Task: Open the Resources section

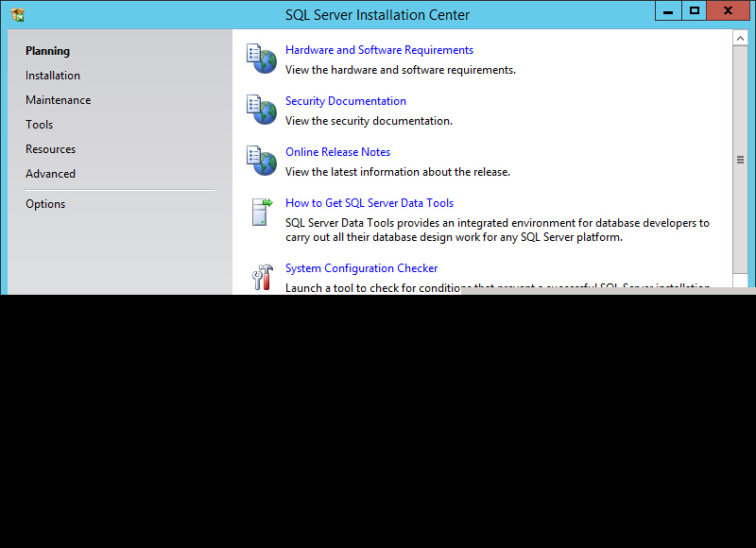Action: click(51, 149)
